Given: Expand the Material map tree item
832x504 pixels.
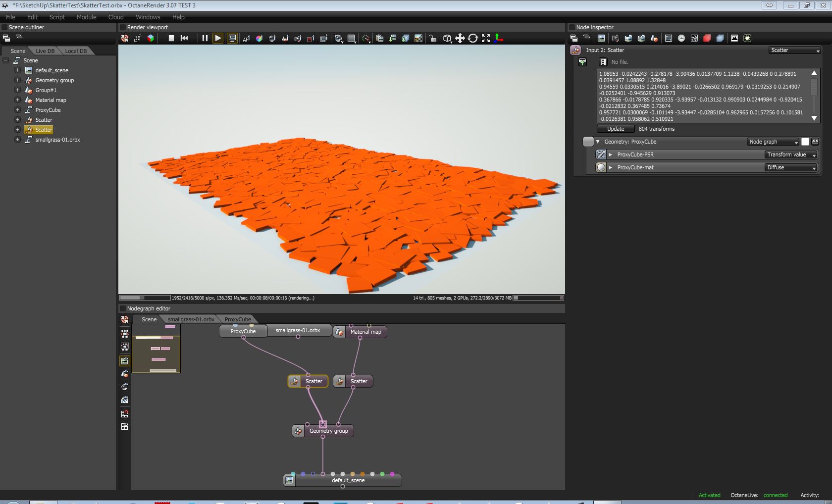Looking at the screenshot, I should [17, 100].
